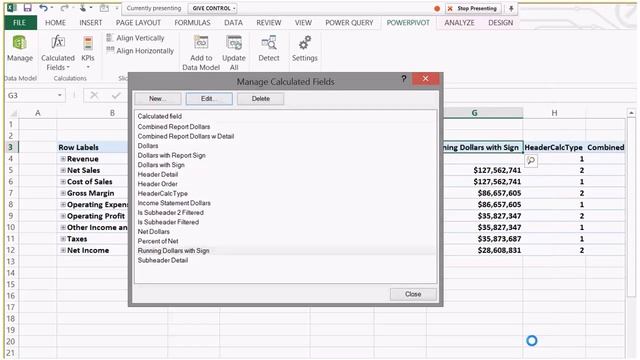The height and width of the screenshot is (360, 640).
Task: Switch to the HOME ribbon tab
Action: (x=55, y=23)
